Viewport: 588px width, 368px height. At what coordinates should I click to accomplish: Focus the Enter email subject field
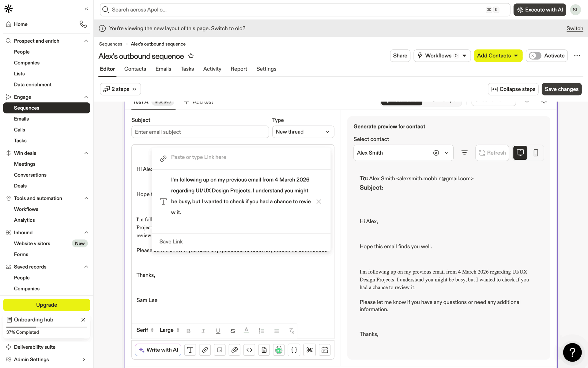[200, 132]
